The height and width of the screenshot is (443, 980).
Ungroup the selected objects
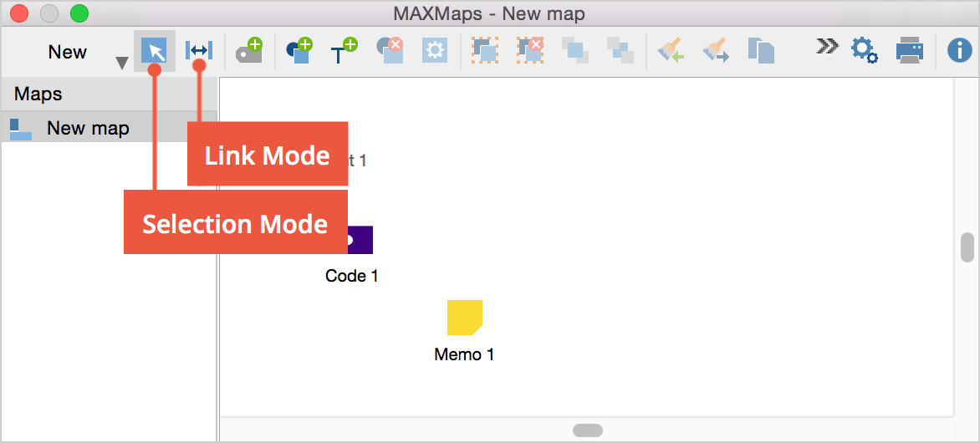tap(529, 51)
